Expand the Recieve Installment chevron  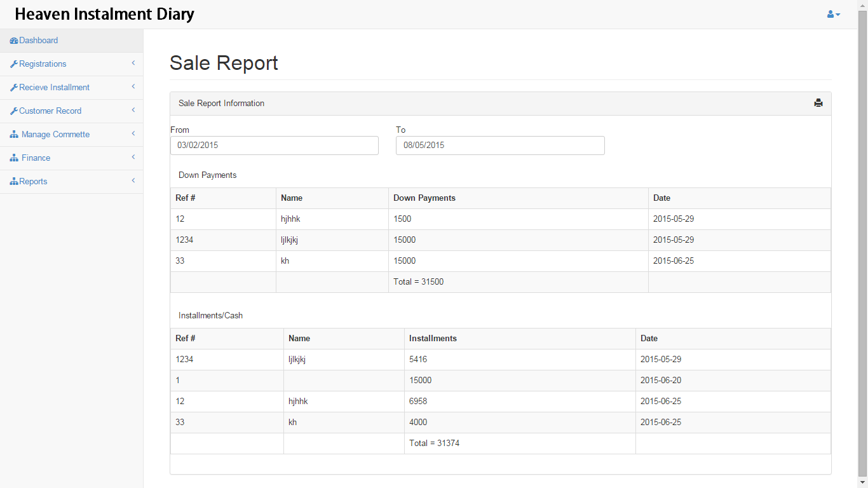point(133,86)
